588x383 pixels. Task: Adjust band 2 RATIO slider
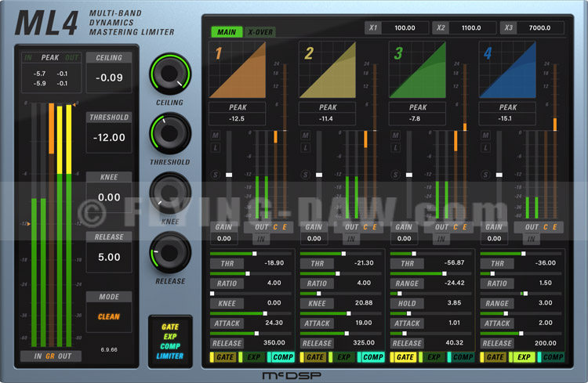[340, 273]
